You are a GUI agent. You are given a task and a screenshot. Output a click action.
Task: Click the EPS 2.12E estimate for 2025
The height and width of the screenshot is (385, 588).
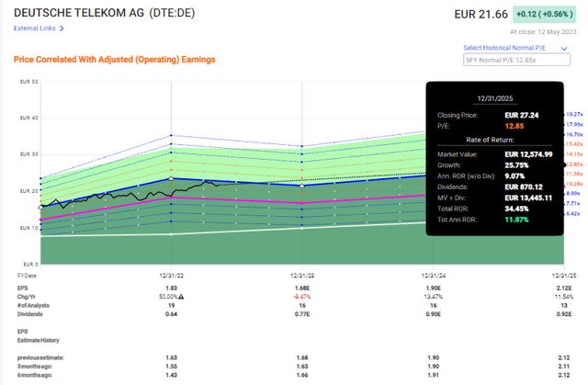click(x=564, y=288)
